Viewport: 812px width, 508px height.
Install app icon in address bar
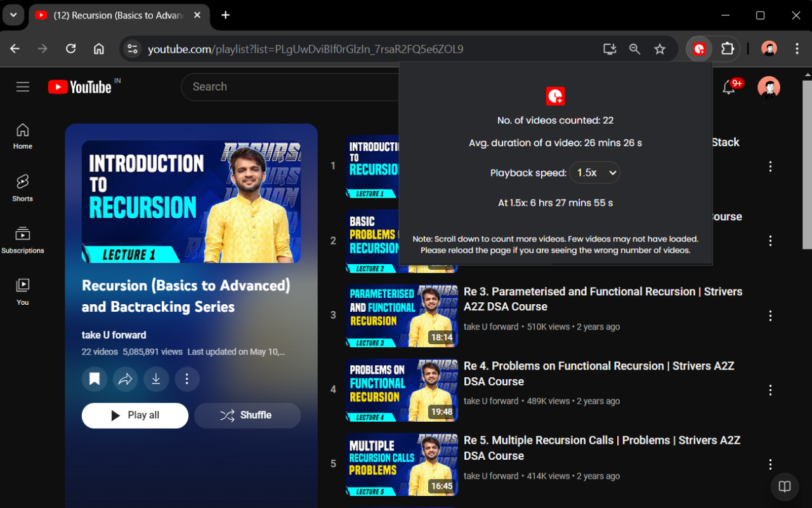tap(610, 49)
